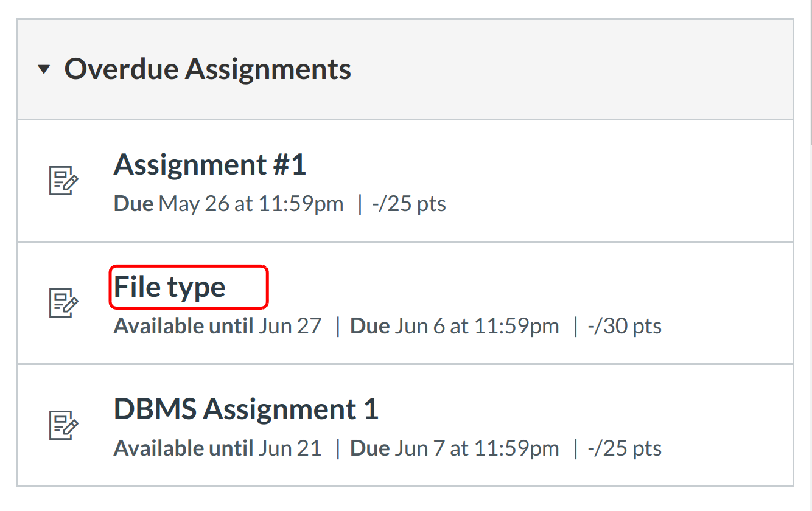Open the File type assignment link
Viewport: 812px width, 511px height.
point(170,287)
